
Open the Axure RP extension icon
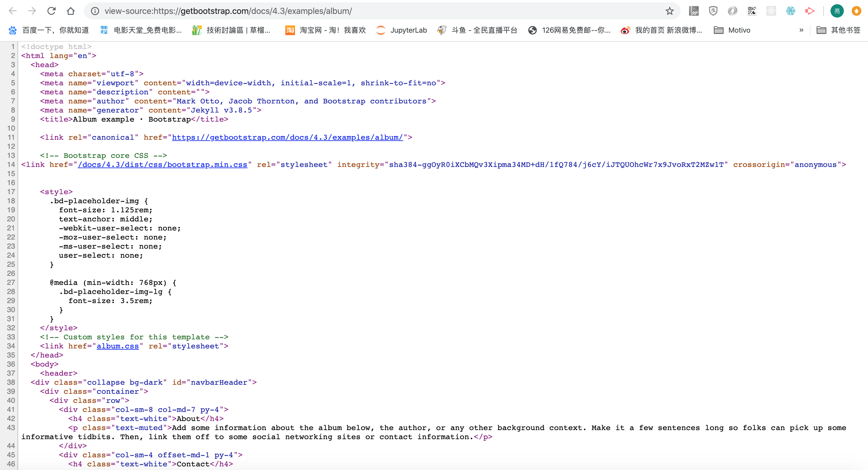[693, 11]
